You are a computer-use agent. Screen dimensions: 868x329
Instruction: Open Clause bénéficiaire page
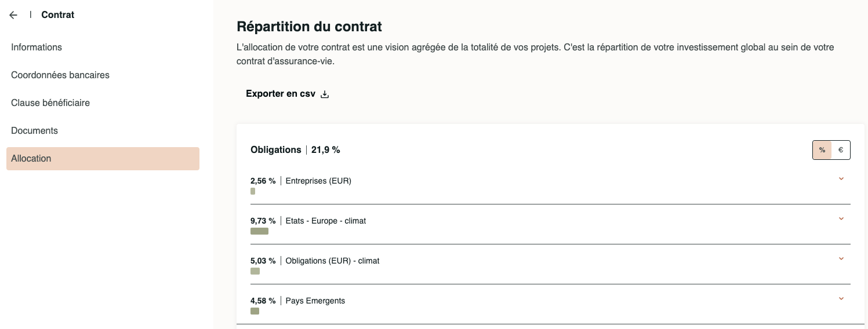[x=50, y=103]
